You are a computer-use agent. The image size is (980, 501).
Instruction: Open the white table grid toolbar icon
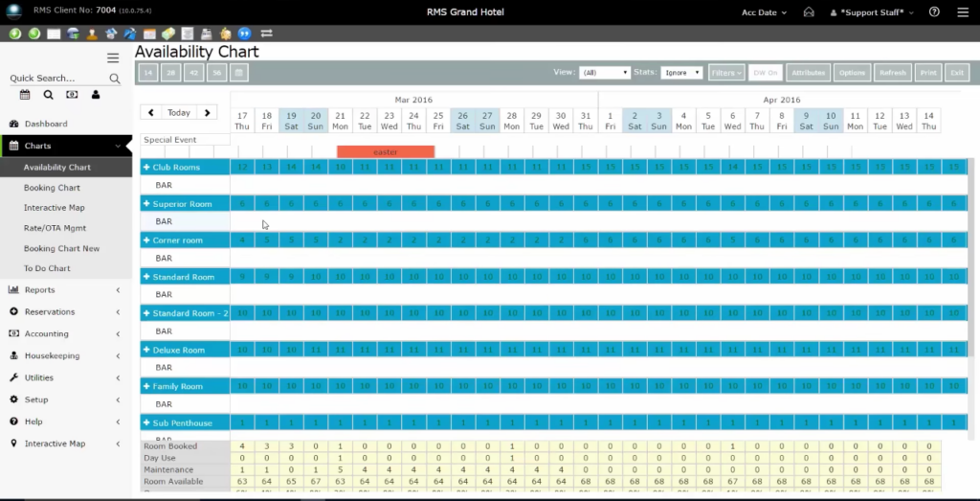54,34
